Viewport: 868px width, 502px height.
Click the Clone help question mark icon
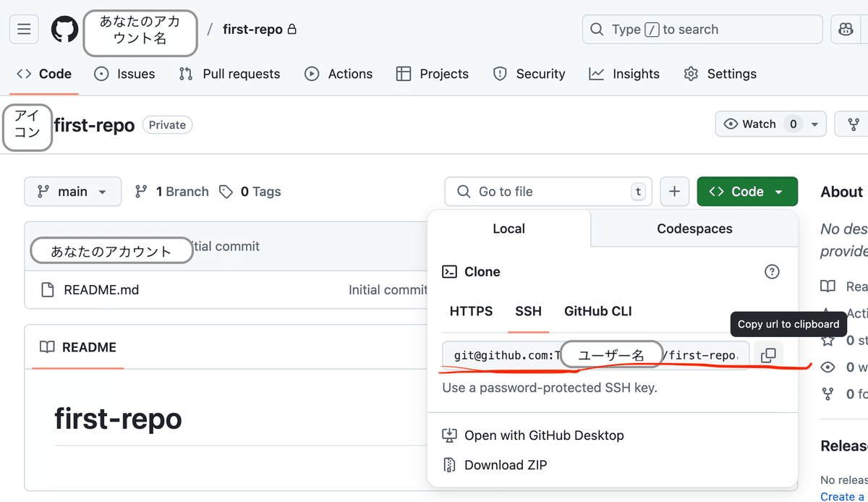point(772,271)
